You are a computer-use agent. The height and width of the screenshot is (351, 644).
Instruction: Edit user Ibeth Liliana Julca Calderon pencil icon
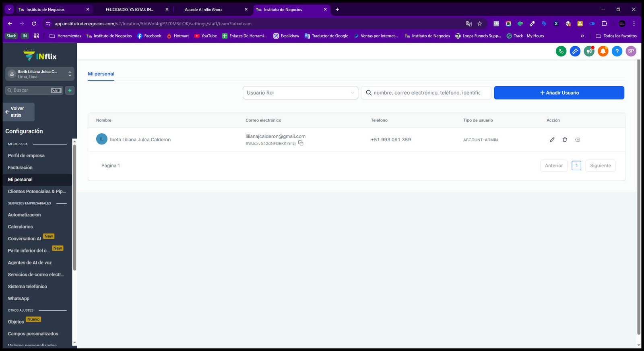552,140
